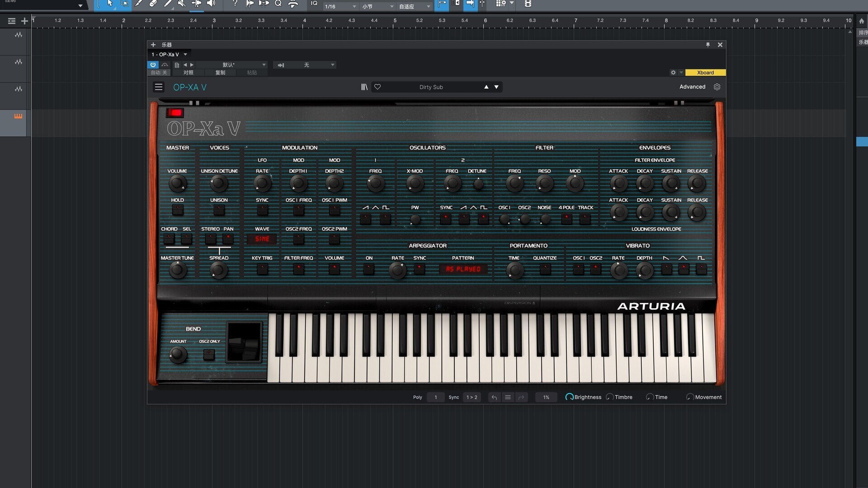Click the plugin undo arrow
The width and height of the screenshot is (868, 488).
point(494,397)
